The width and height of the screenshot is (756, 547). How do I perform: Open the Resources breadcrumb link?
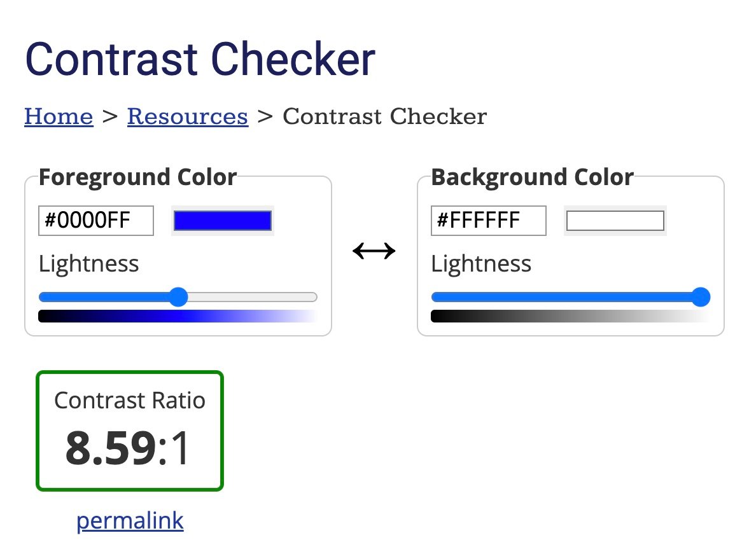click(x=187, y=116)
